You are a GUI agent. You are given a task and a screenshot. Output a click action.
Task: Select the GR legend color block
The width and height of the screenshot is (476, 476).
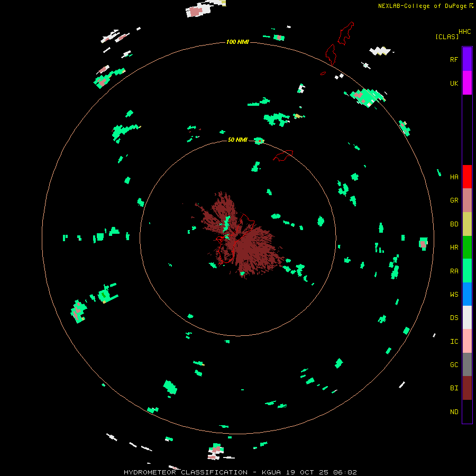point(467,200)
